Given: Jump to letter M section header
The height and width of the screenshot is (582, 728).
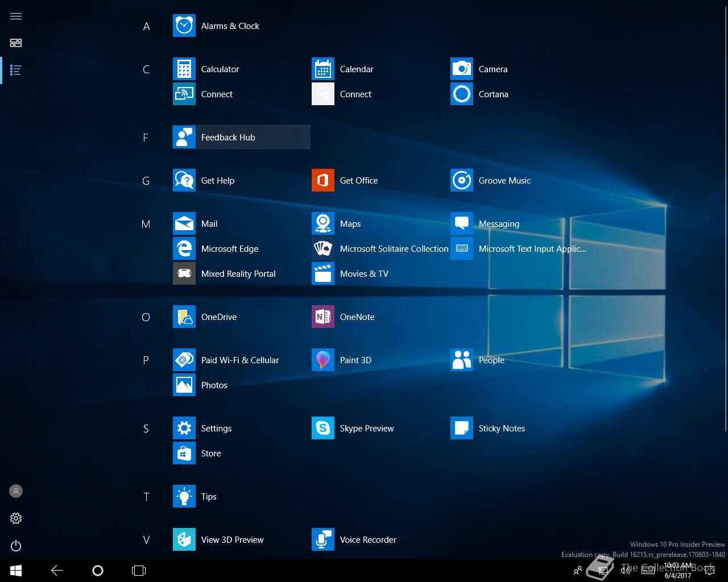Looking at the screenshot, I should point(146,224).
